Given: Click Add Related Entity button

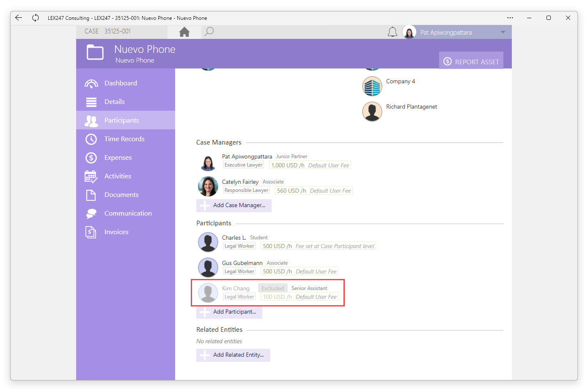Looking at the screenshot, I should tap(233, 355).
